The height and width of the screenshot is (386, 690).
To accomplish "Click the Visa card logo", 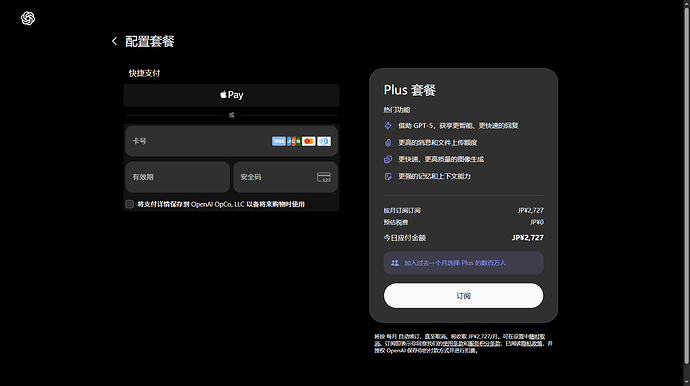I will (279, 141).
